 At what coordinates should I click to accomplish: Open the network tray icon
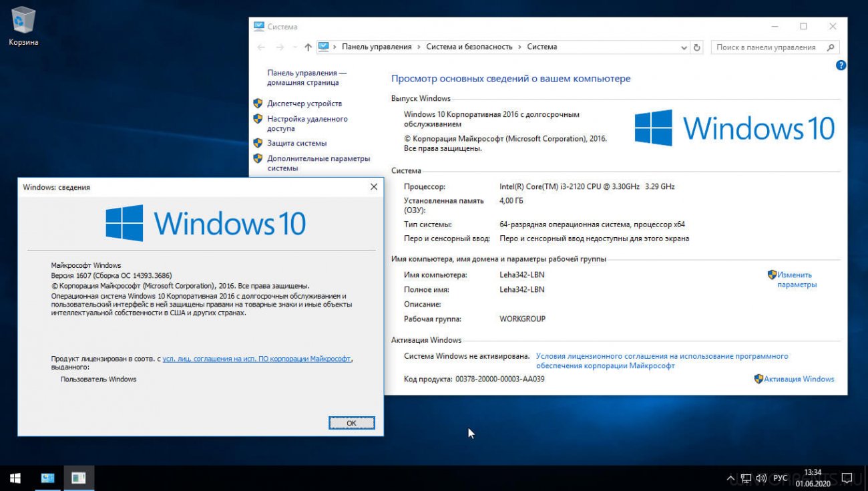pos(746,478)
